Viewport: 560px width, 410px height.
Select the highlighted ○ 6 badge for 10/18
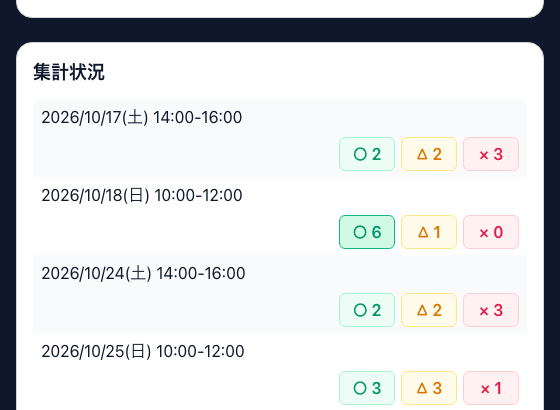[367, 232]
